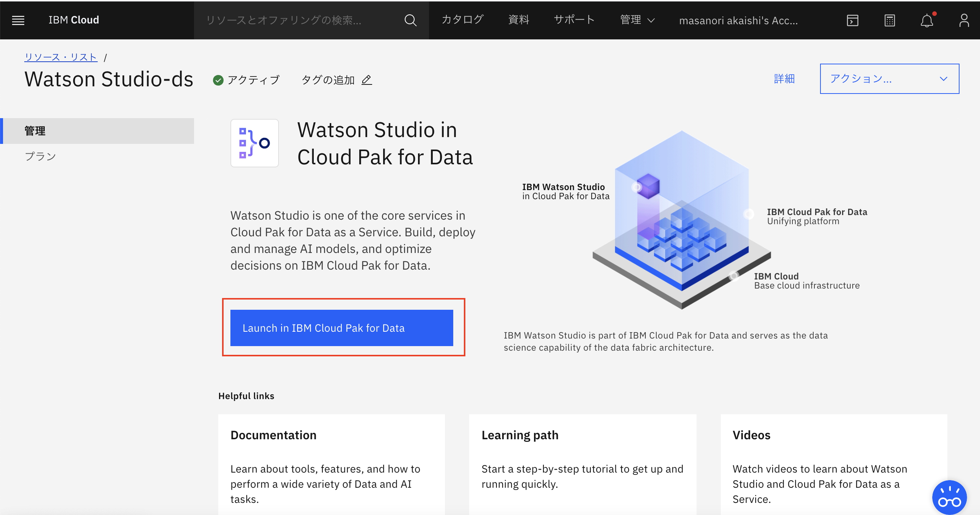Expand the 管理 menu in header
The height and width of the screenshot is (515, 980).
click(637, 20)
